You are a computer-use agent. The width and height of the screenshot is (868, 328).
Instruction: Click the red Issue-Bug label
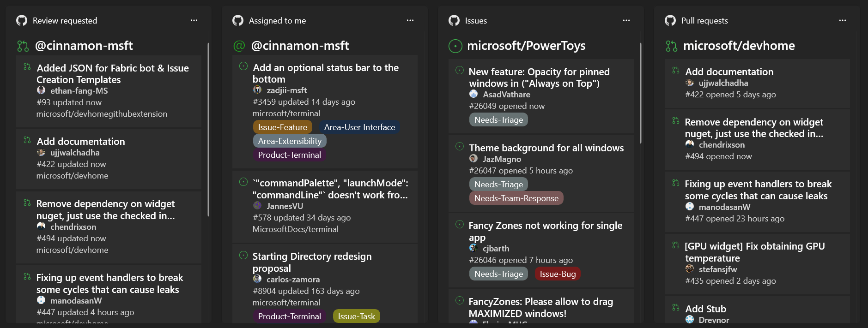pyautogui.click(x=558, y=274)
